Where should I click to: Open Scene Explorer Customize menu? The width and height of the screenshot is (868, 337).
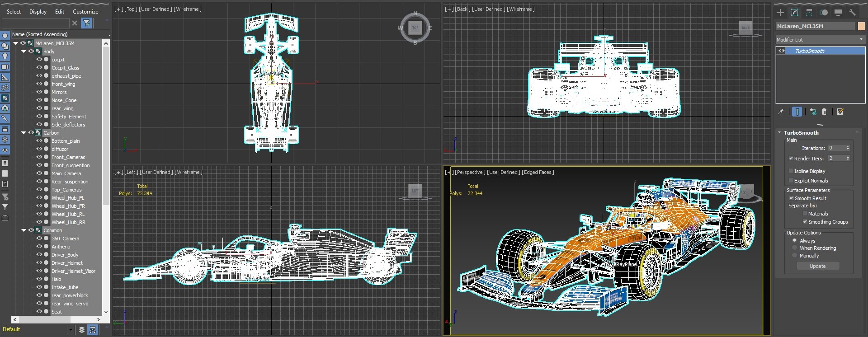coord(85,12)
